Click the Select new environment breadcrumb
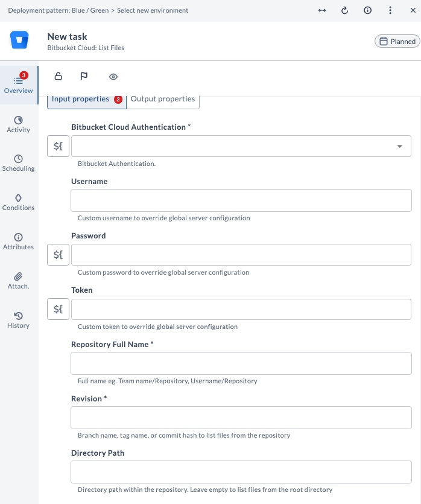This screenshot has height=504, width=421. (x=153, y=11)
